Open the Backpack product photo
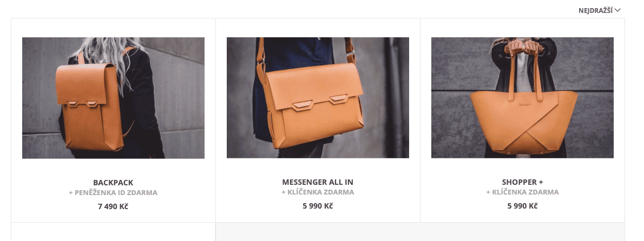 coord(113,98)
